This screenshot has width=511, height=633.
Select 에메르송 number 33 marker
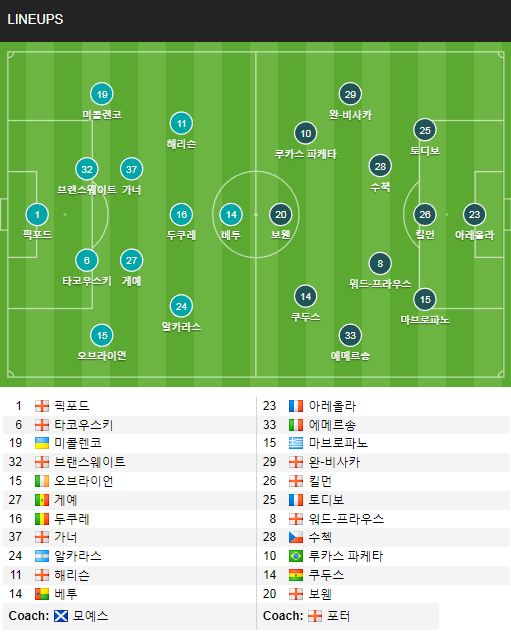[350, 335]
